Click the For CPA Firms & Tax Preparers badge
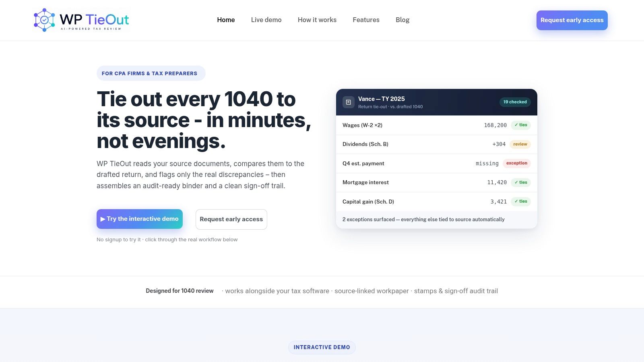644x362 pixels. pyautogui.click(x=151, y=73)
